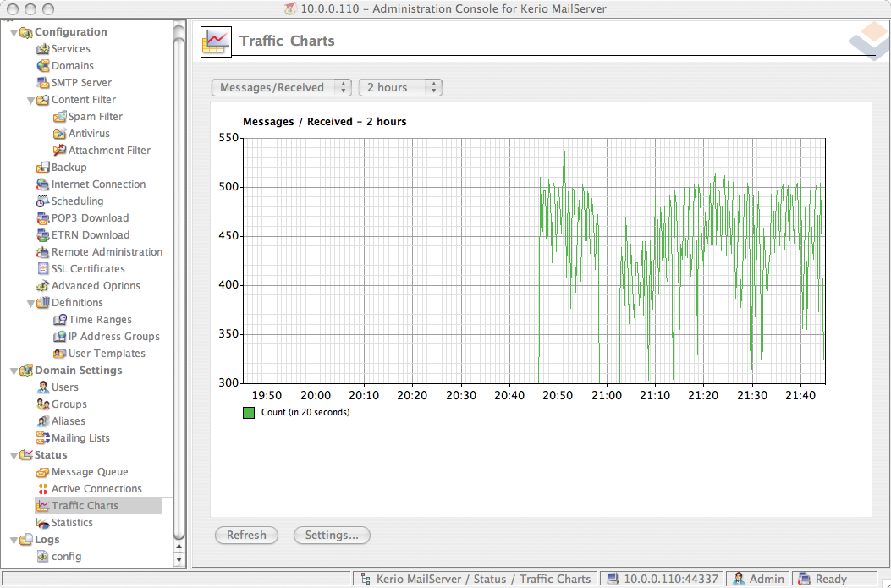Collapse the Logs tree section
Image resolution: width=891 pixels, height=588 pixels.
(x=14, y=541)
